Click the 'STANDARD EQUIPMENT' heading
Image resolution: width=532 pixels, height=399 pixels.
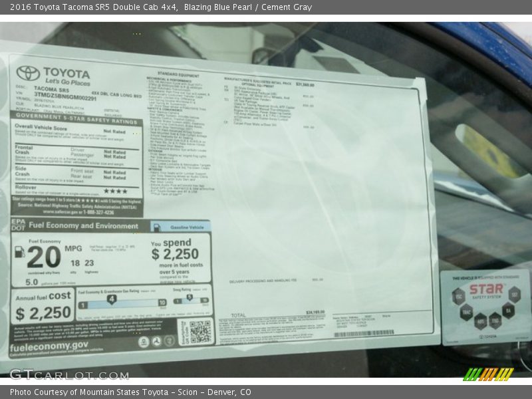click(178, 74)
